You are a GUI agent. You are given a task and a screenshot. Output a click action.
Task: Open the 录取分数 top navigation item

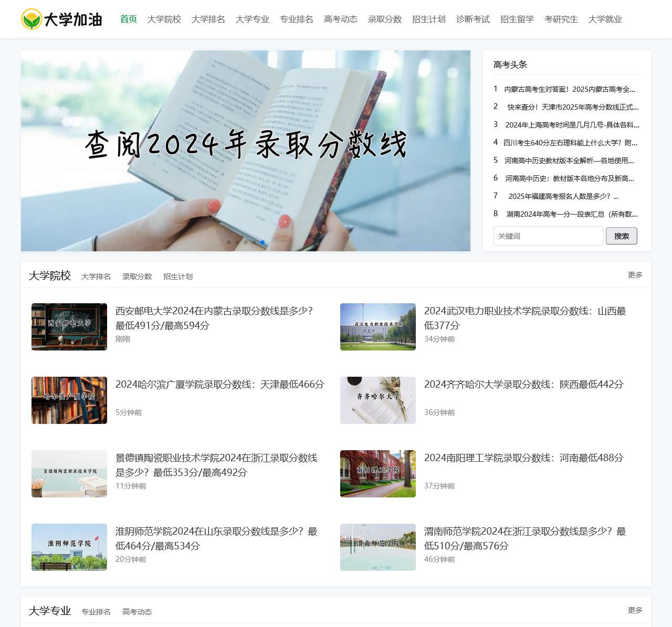click(384, 19)
